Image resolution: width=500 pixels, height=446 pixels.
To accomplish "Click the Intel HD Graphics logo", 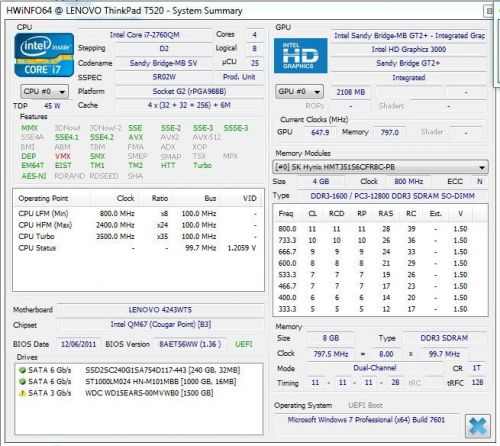I will click(300, 55).
